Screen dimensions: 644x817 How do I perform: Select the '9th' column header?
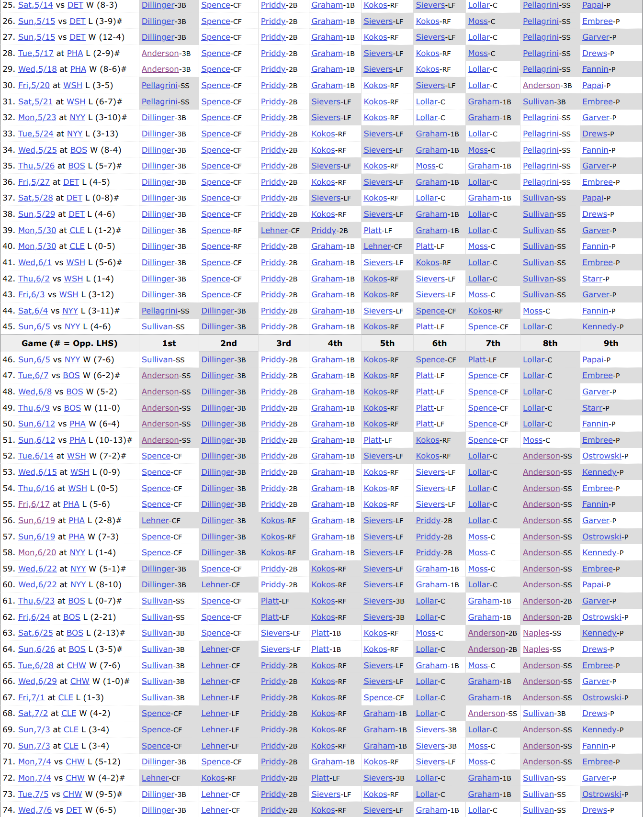click(610, 344)
